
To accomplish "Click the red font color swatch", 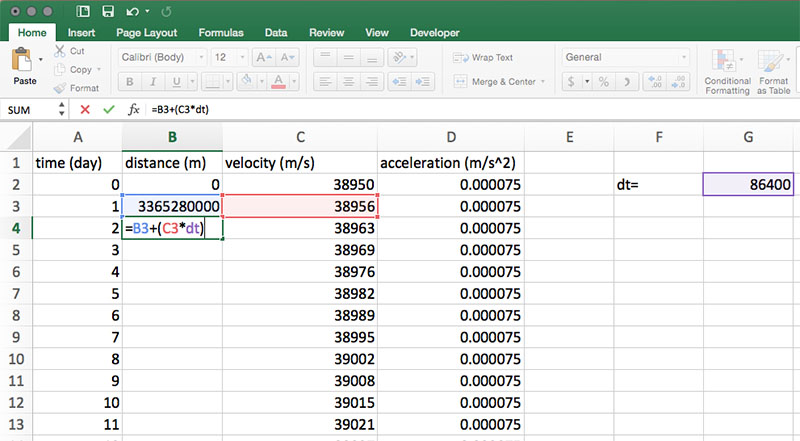I will (279, 82).
